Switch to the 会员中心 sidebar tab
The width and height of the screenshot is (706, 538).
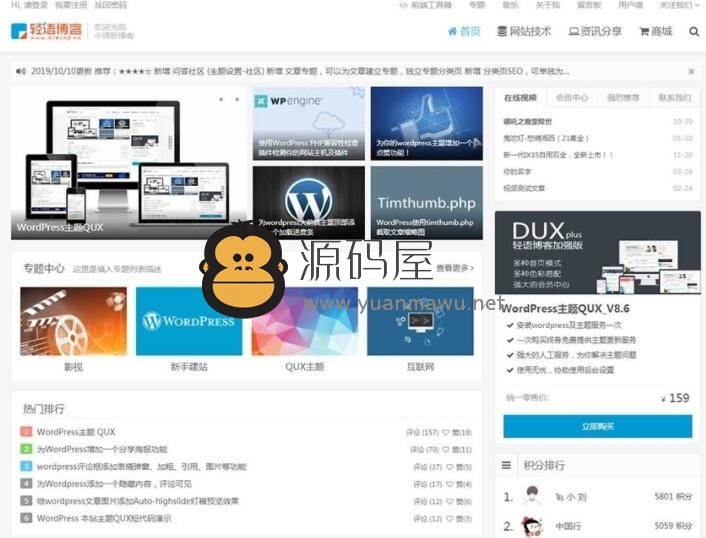(x=572, y=98)
